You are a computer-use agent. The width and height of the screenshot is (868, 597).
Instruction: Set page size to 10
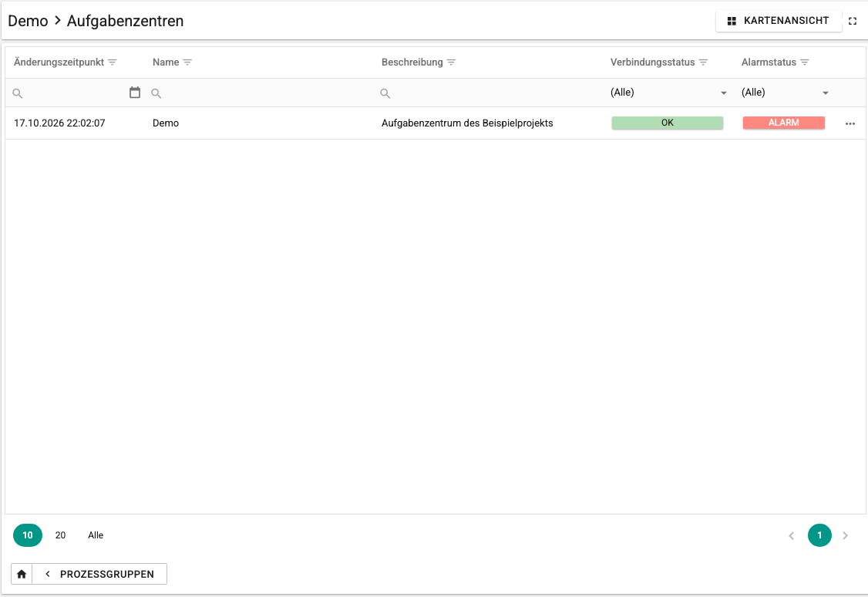coord(28,535)
